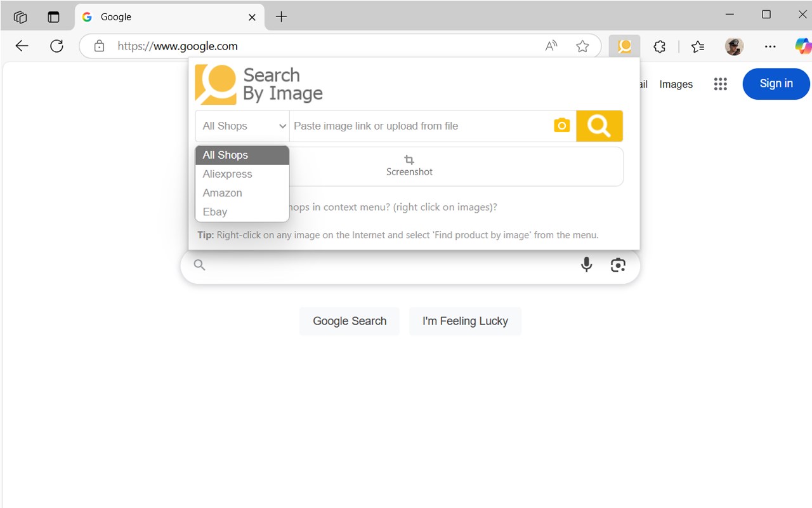Click the Tip text about right-clicking images
The height and width of the screenshot is (508, 812).
tap(398, 235)
